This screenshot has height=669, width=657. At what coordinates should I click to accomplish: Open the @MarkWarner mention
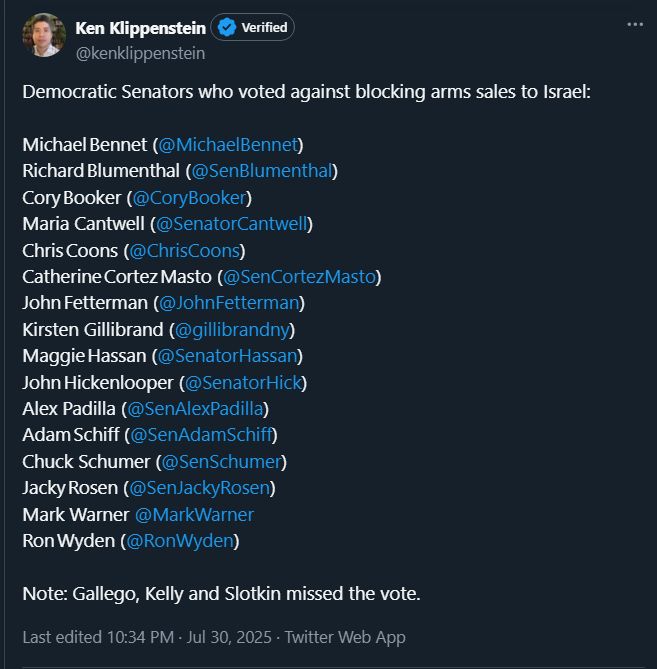pos(194,514)
